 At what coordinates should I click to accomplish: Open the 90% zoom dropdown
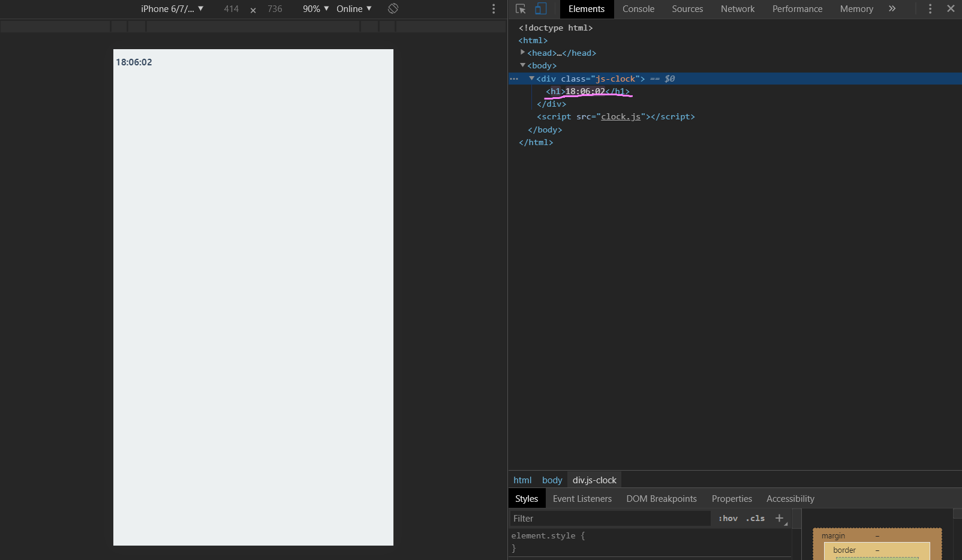coord(316,9)
